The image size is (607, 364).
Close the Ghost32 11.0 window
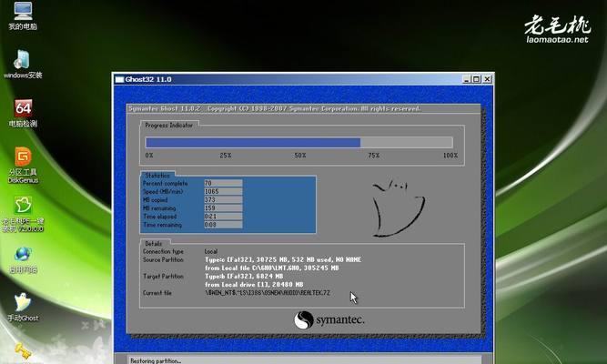487,79
